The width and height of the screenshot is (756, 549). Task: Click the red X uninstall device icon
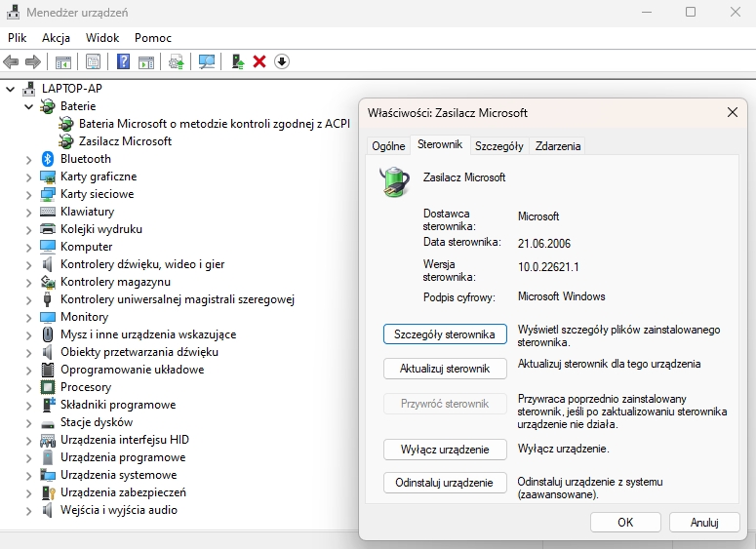(259, 61)
